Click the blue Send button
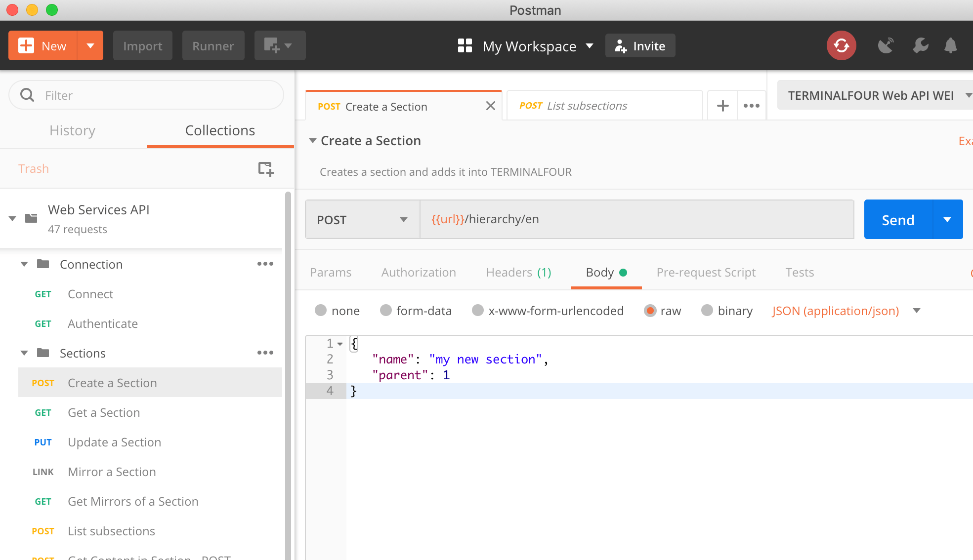This screenshot has width=973, height=560. 898,220
